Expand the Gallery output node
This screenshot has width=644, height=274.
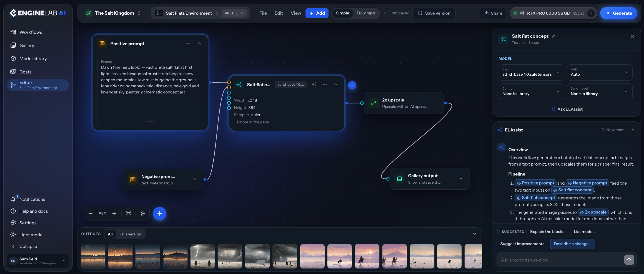click(x=461, y=178)
